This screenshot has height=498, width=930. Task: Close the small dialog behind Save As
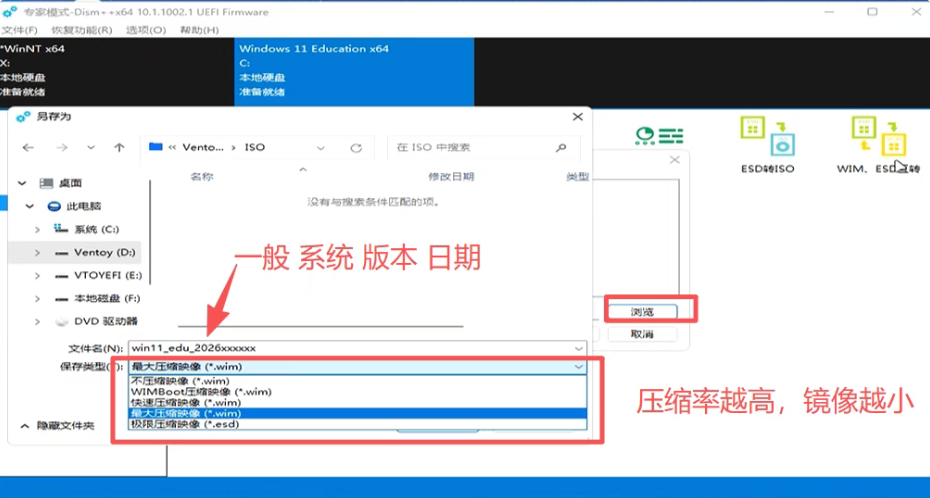pyautogui.click(x=674, y=160)
